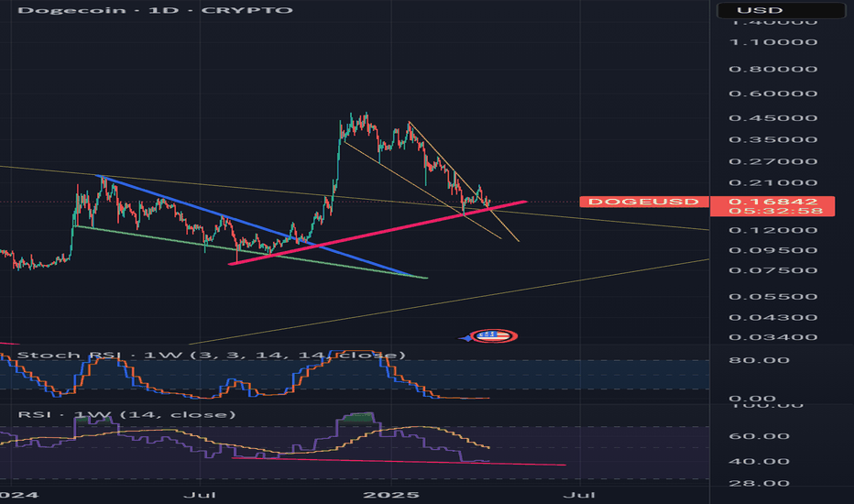
Task: Click the 0.16842 current price tag
Action: pyautogui.click(x=772, y=202)
